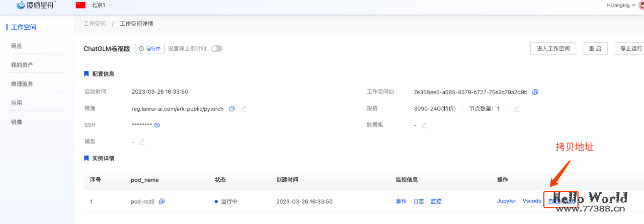
Task: Click the image path reg.lanrui-ai.com/ark-public/pytorch
Action: [x=178, y=109]
